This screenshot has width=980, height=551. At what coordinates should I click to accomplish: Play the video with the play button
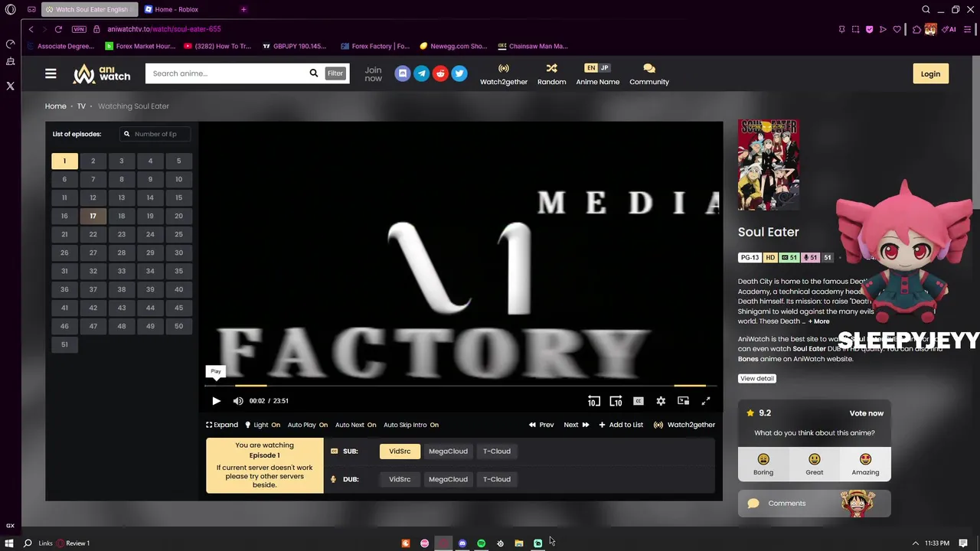click(216, 401)
